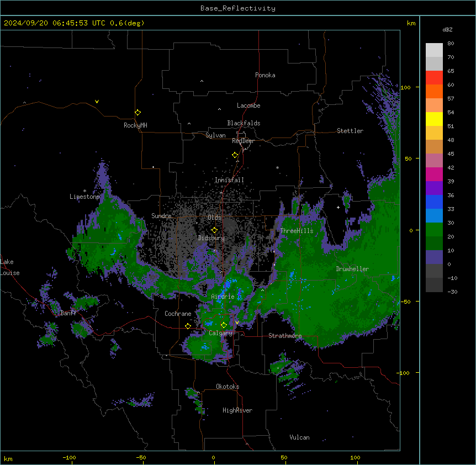Viewport: 476px width, 465px height.
Task: Select the pink 42-45 dBZ legend swatch
Action: tap(434, 161)
